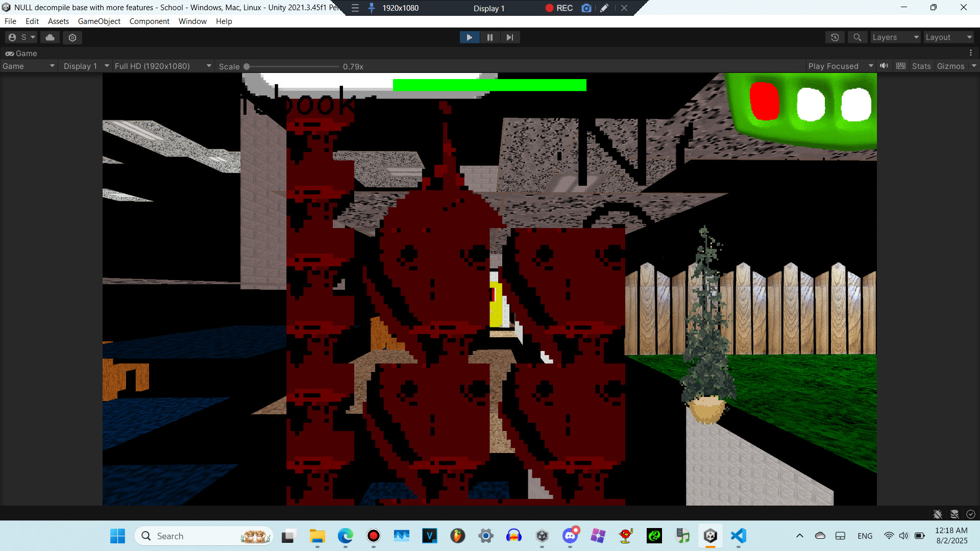Pause the running game
This screenshot has width=980, height=551.
pos(489,37)
